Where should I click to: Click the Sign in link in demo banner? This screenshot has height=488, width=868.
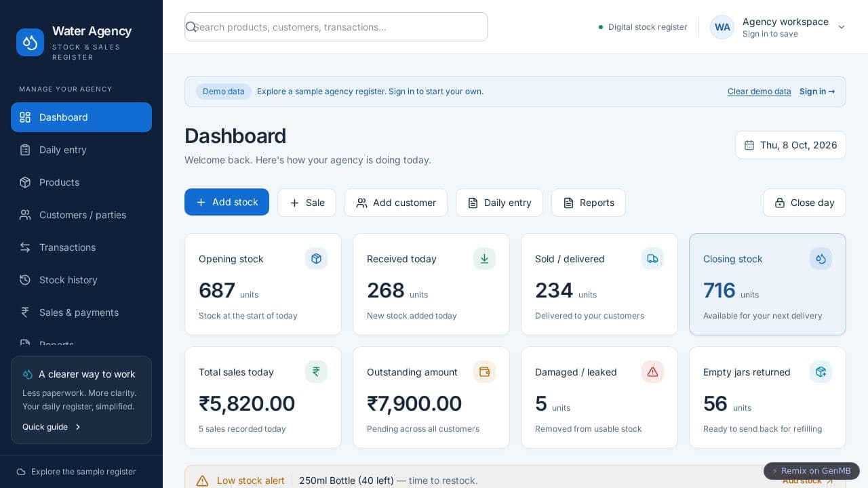point(817,91)
